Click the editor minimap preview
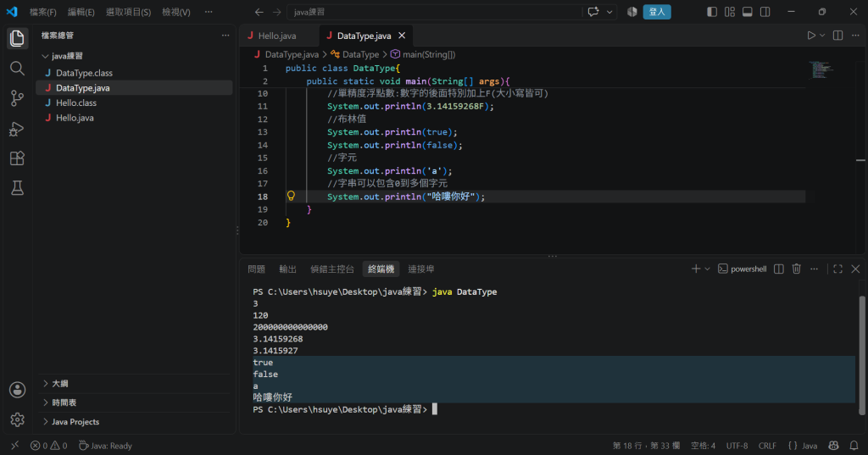868x455 pixels. (821, 69)
